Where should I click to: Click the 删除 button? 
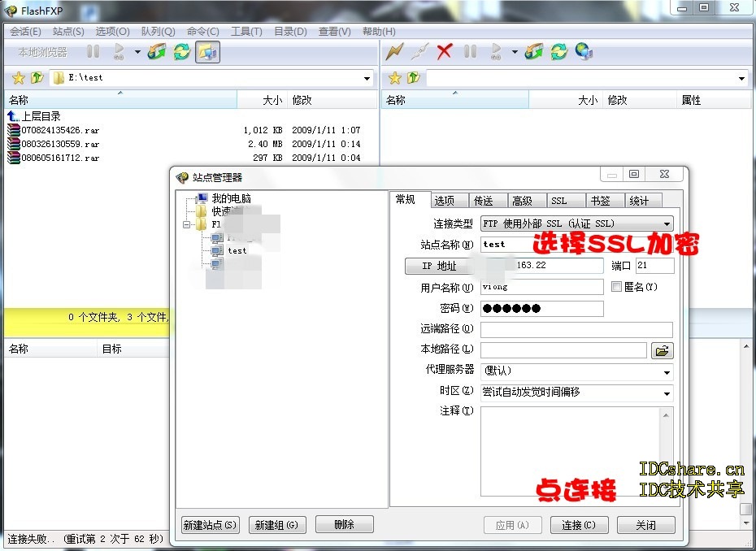pyautogui.click(x=344, y=524)
